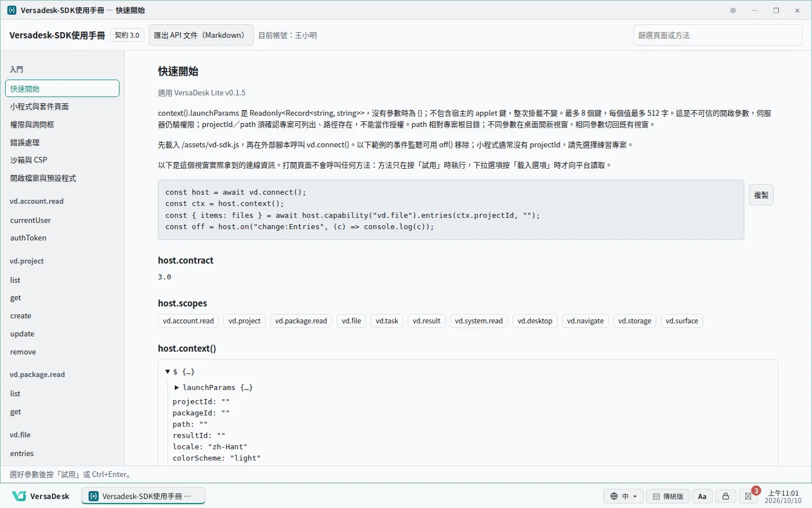Switch to 傳統版 classic layout
The height and width of the screenshot is (508, 812).
coord(668,496)
